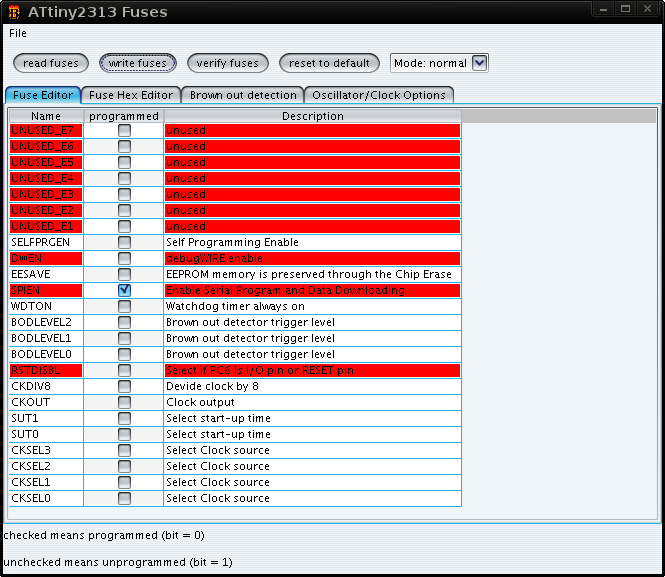The image size is (665, 577).
Task: Click 'Self Programming Enable' description
Action: coord(313,242)
